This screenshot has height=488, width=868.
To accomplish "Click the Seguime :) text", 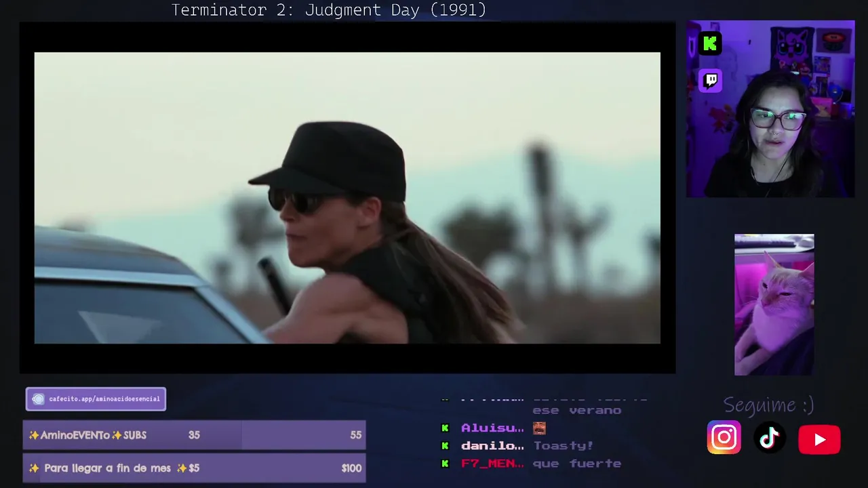I will (x=768, y=405).
